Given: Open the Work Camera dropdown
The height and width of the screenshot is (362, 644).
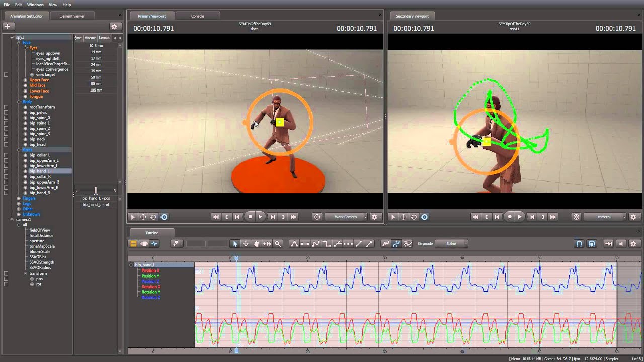Looking at the screenshot, I should [x=346, y=217].
